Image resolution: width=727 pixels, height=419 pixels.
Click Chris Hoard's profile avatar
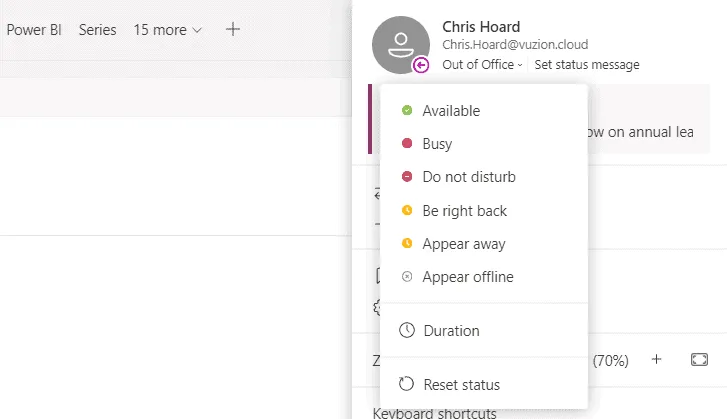[400, 44]
